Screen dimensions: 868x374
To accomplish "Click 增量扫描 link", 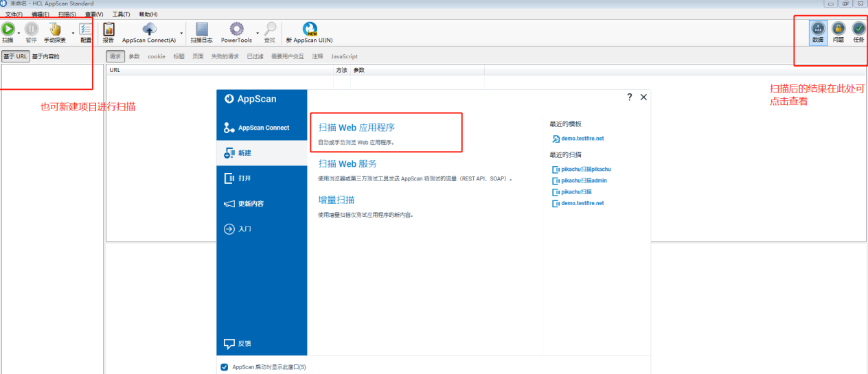I will click(336, 200).
